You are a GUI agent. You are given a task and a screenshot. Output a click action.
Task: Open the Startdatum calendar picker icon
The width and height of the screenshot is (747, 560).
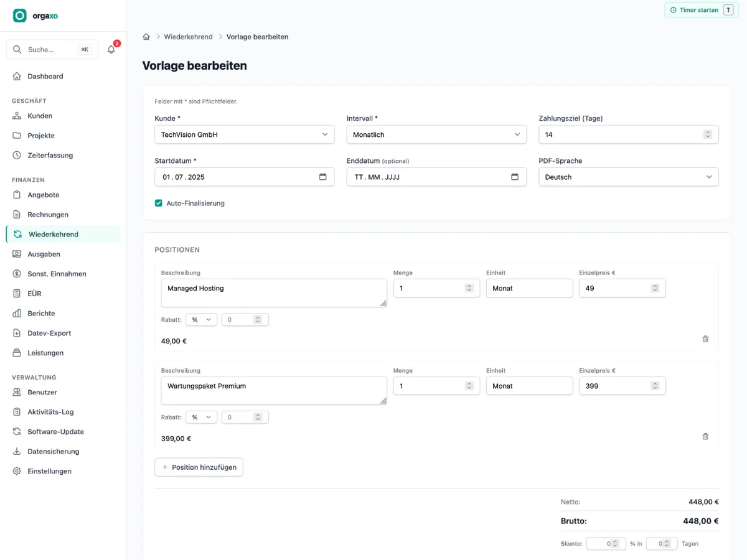tap(322, 177)
